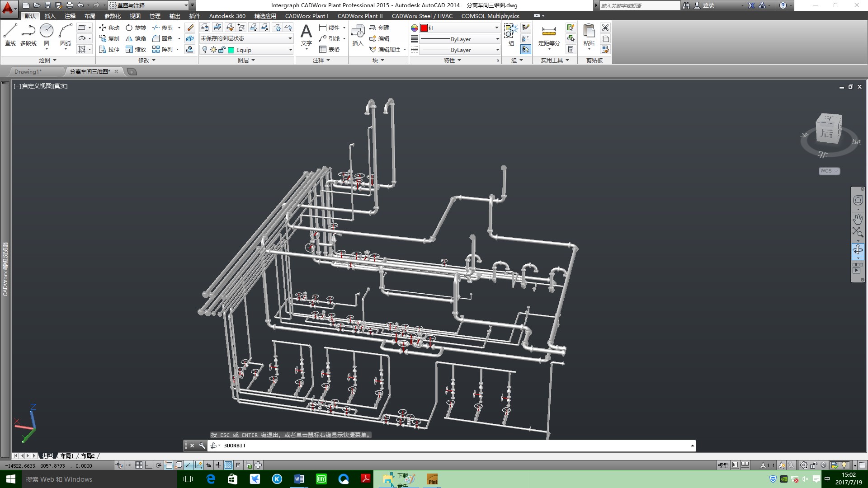Screen dimensions: 868x488
Task: Open the workspace 草图与注释 dropdown
Action: coord(186,5)
